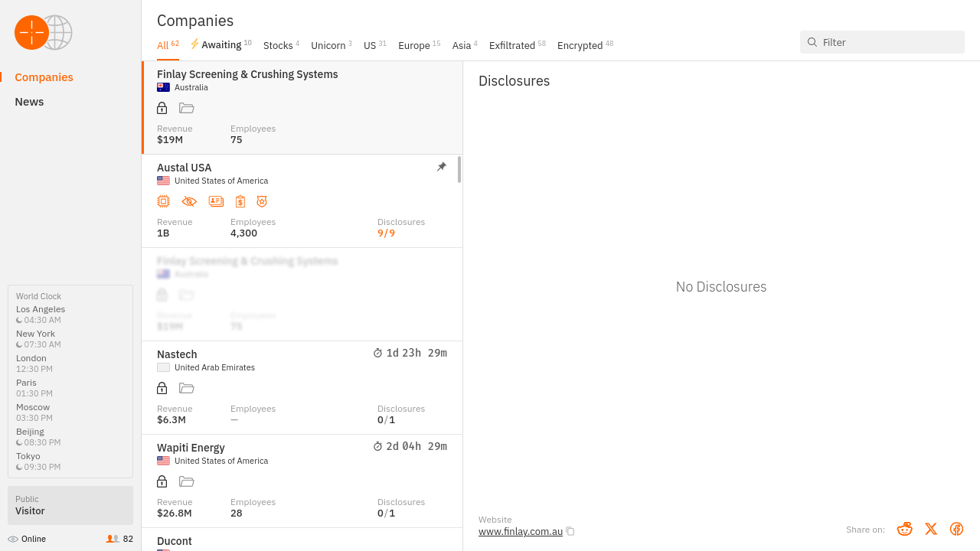Switch to the Awaiting tab
This screenshot has height=551, width=980.
pos(220,45)
